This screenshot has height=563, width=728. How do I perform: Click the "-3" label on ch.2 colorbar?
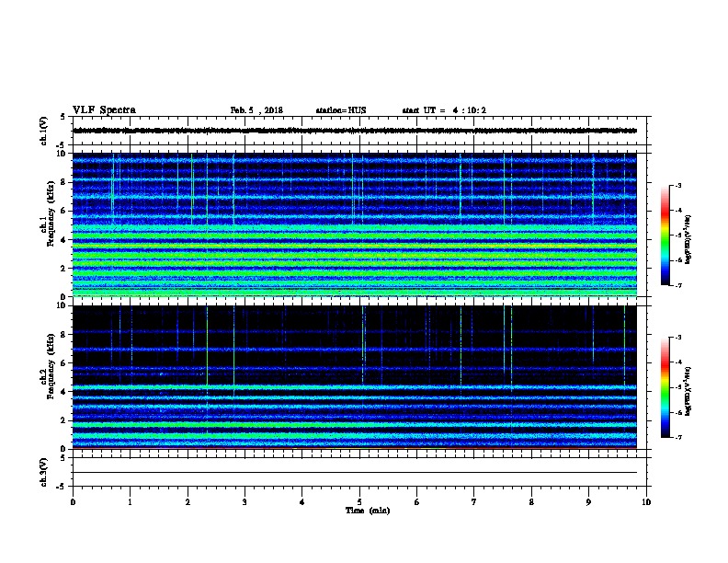tap(678, 338)
